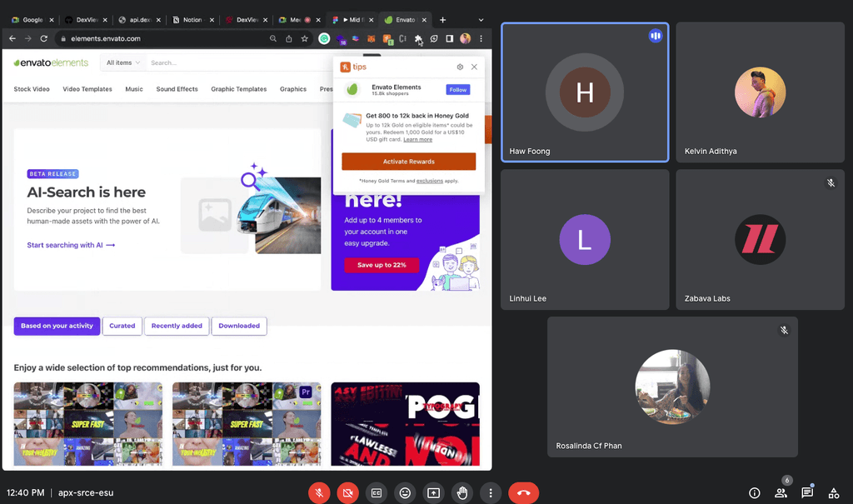
Task: Select the Downloaded tab
Action: [239, 326]
